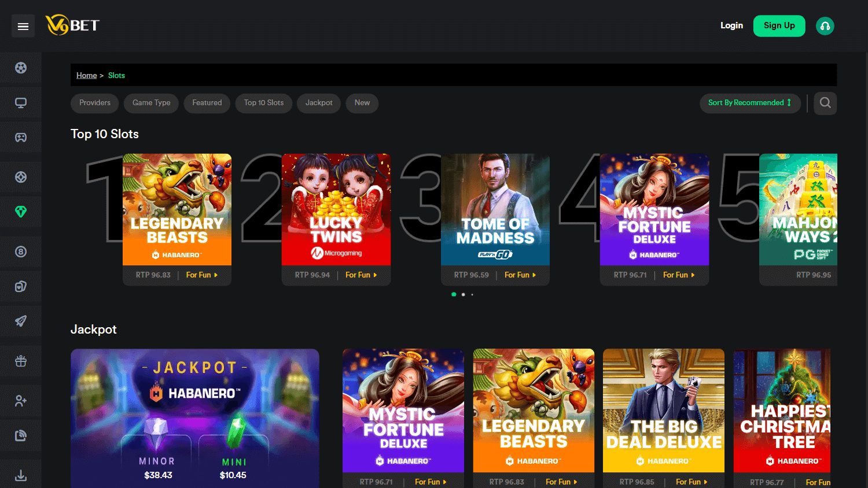Open the number 8 ball lottery icon
The height and width of the screenshot is (488, 868).
(x=21, y=252)
